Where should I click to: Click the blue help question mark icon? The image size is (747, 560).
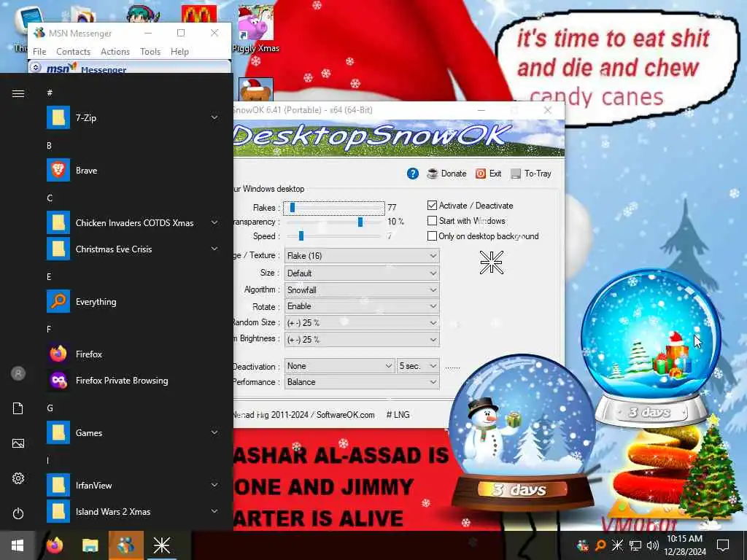(x=413, y=174)
